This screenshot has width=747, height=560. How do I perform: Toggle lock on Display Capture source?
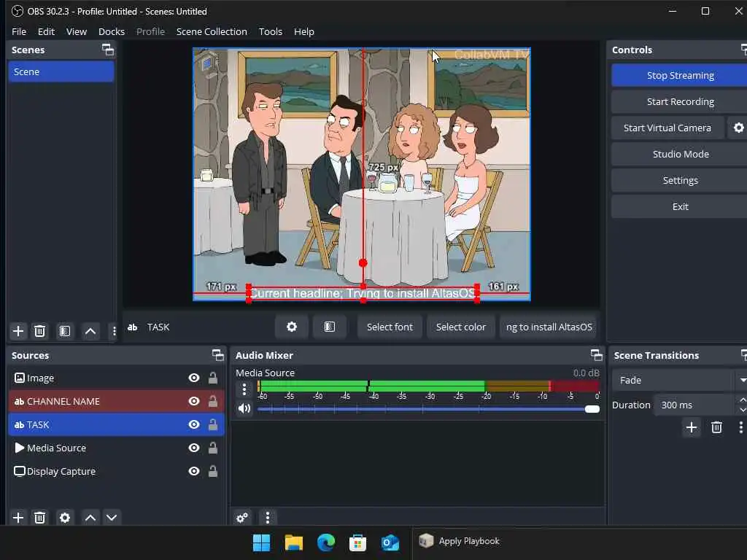213,471
